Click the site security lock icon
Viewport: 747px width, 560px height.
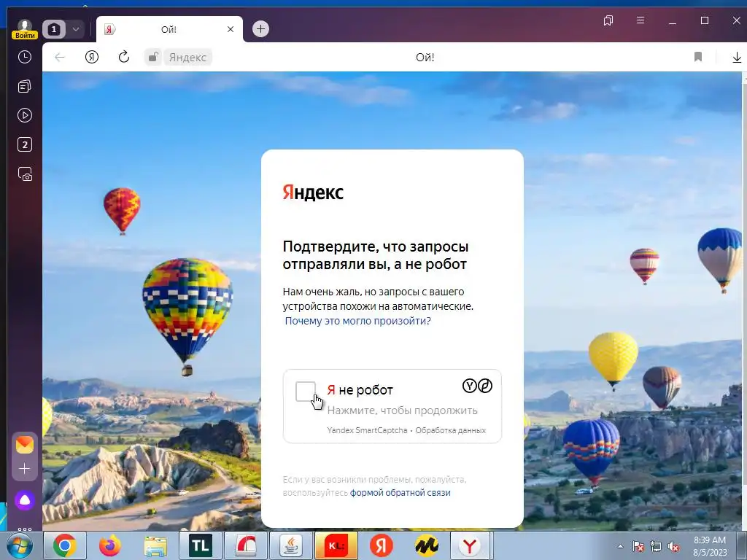[153, 57]
